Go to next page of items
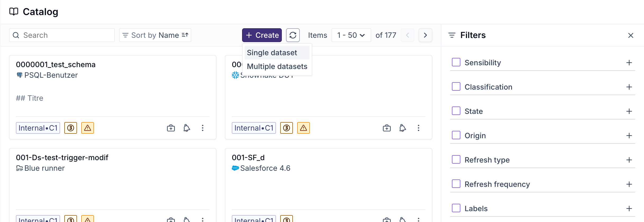Screen dimensions: 644x222 pos(425,35)
